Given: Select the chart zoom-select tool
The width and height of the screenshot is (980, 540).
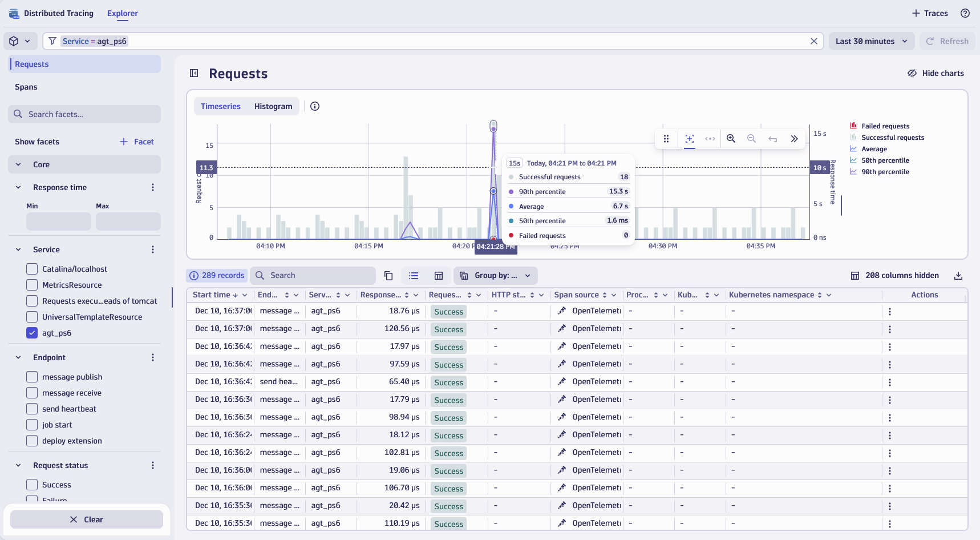Looking at the screenshot, I should coord(690,139).
